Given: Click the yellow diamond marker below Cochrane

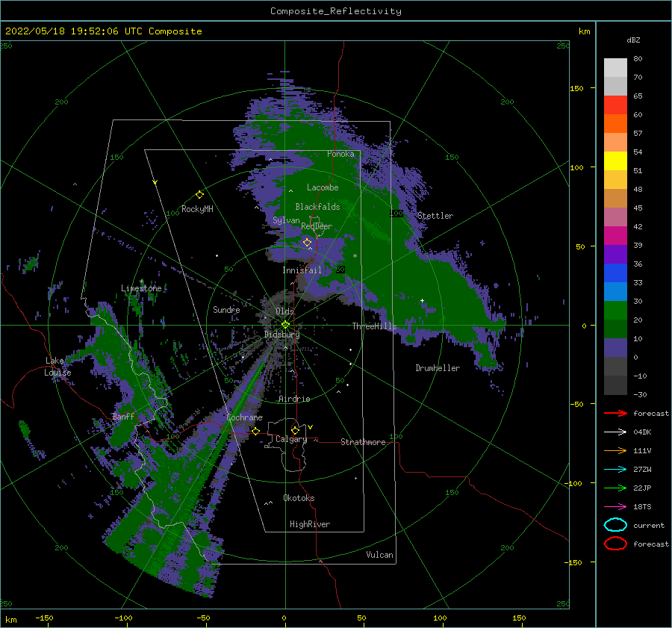Looking at the screenshot, I should pos(255,431).
